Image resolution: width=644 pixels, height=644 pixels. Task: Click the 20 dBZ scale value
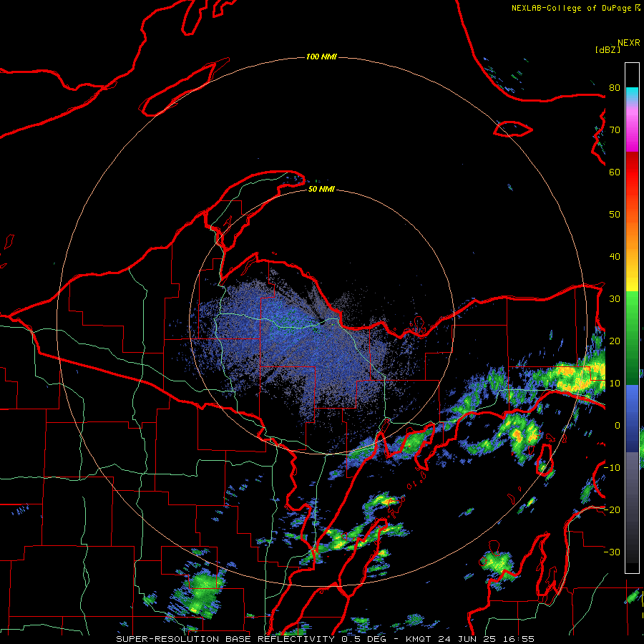pyautogui.click(x=615, y=341)
